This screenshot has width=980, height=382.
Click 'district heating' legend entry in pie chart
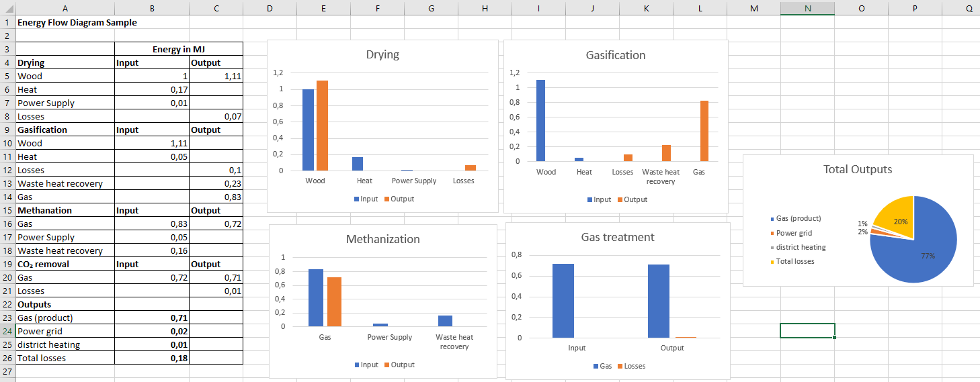tap(799, 247)
